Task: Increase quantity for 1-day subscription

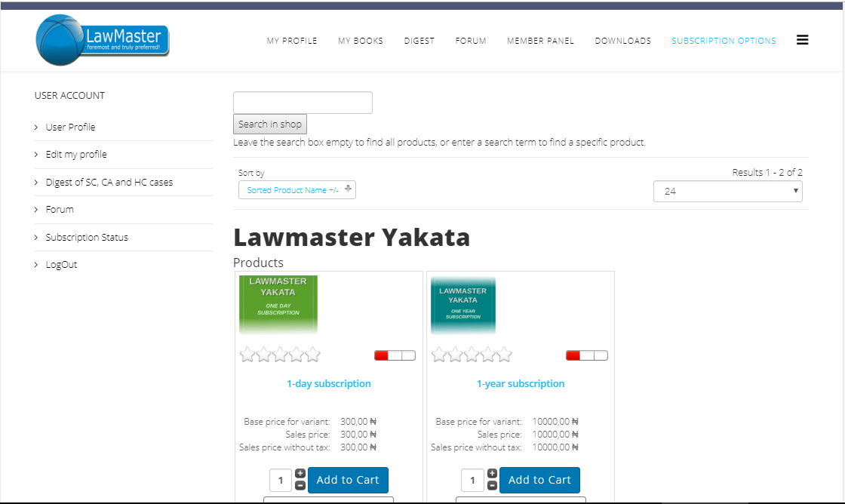Action: 300,473
